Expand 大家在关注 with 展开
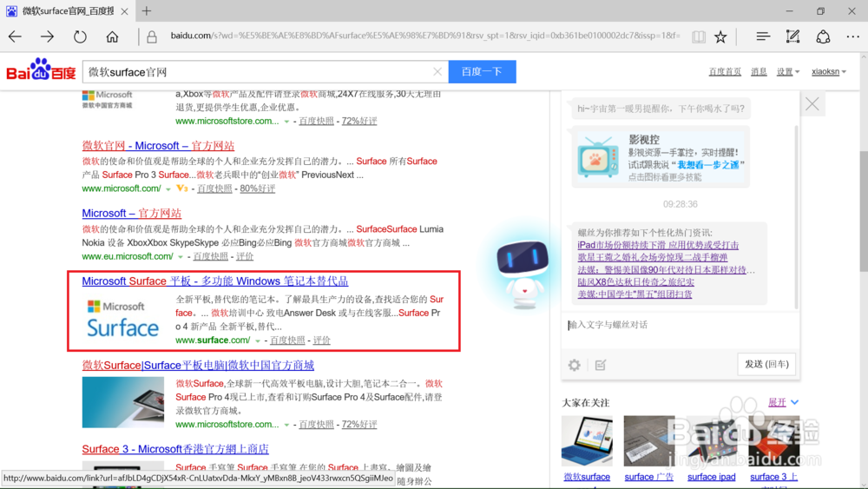The width and height of the screenshot is (868, 489). click(x=783, y=402)
